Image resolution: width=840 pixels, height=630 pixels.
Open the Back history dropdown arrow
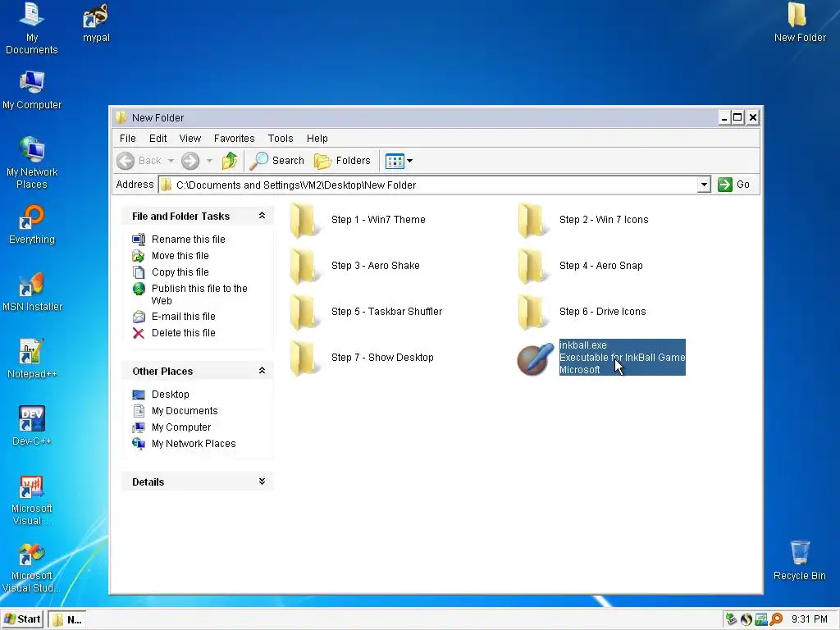pyautogui.click(x=171, y=160)
